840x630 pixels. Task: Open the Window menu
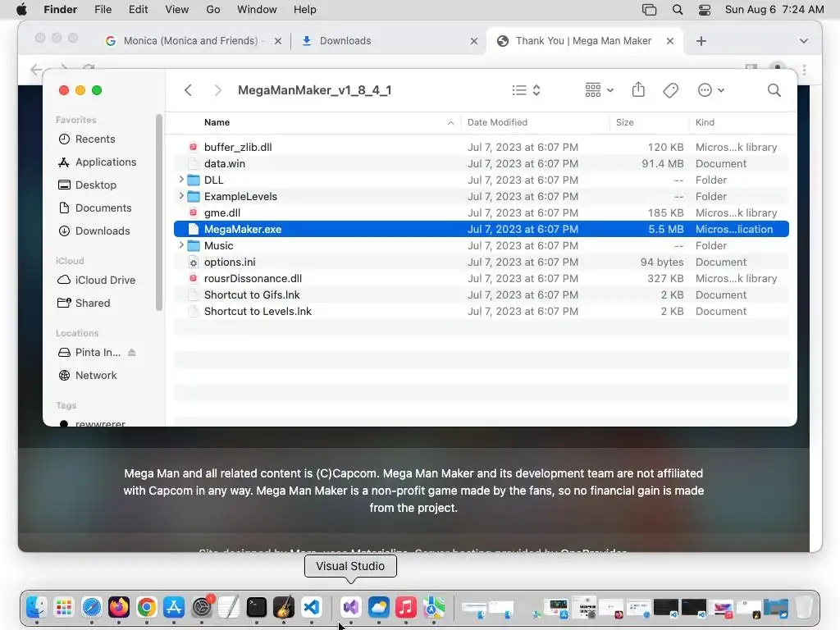point(257,10)
